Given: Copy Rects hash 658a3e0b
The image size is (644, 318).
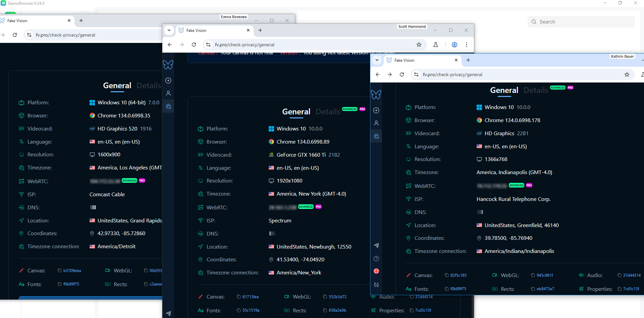Looking at the screenshot, I should 325,310.
